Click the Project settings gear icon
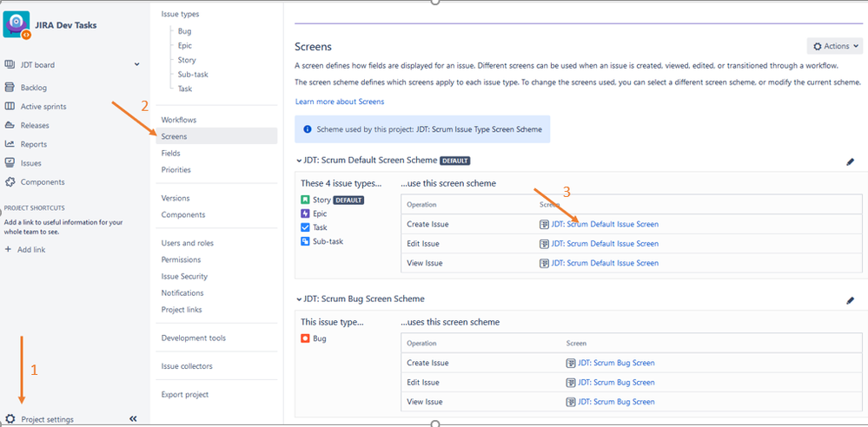The width and height of the screenshot is (868, 427). click(x=10, y=418)
